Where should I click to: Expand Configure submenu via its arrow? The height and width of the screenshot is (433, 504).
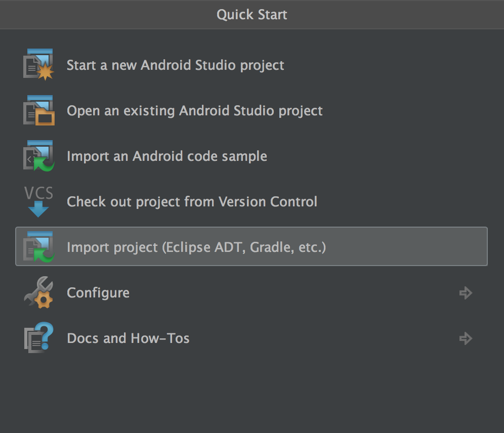click(466, 292)
